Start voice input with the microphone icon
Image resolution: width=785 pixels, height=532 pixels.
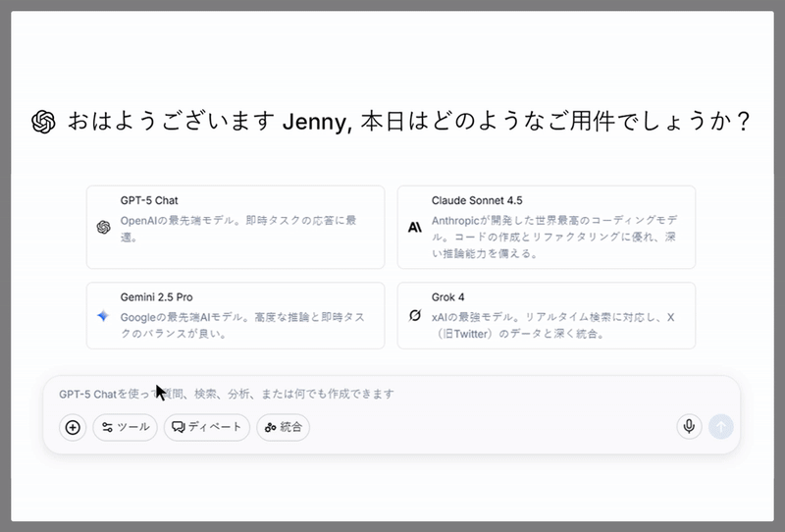pyautogui.click(x=689, y=427)
